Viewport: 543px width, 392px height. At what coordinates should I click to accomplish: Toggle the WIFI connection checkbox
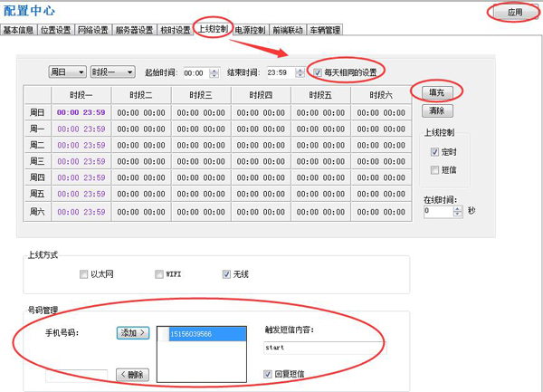pos(159,273)
